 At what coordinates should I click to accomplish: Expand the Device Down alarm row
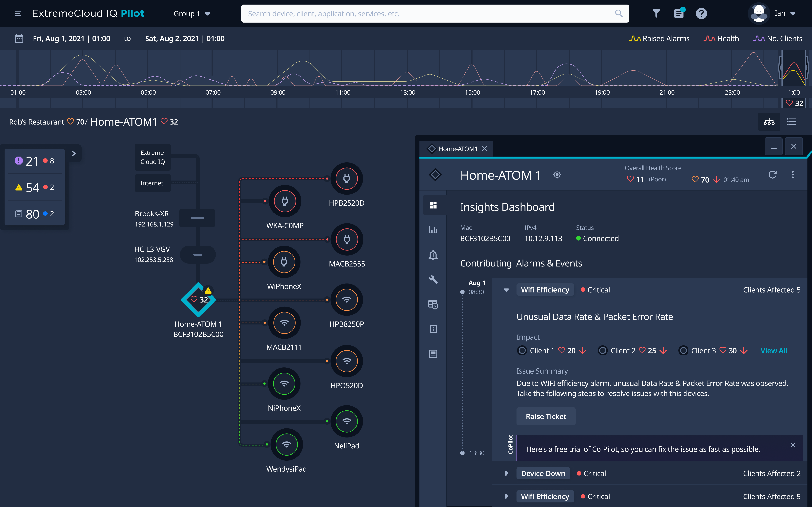[507, 474]
